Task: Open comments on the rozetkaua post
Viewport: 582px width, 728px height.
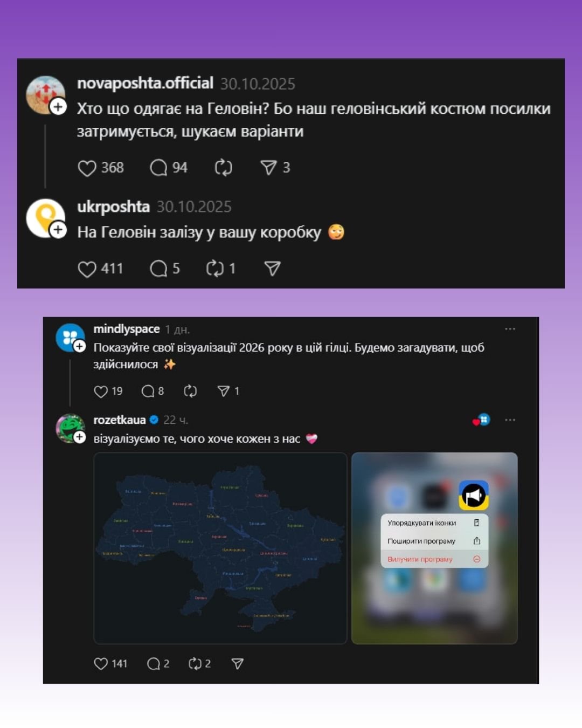Action: (x=154, y=664)
